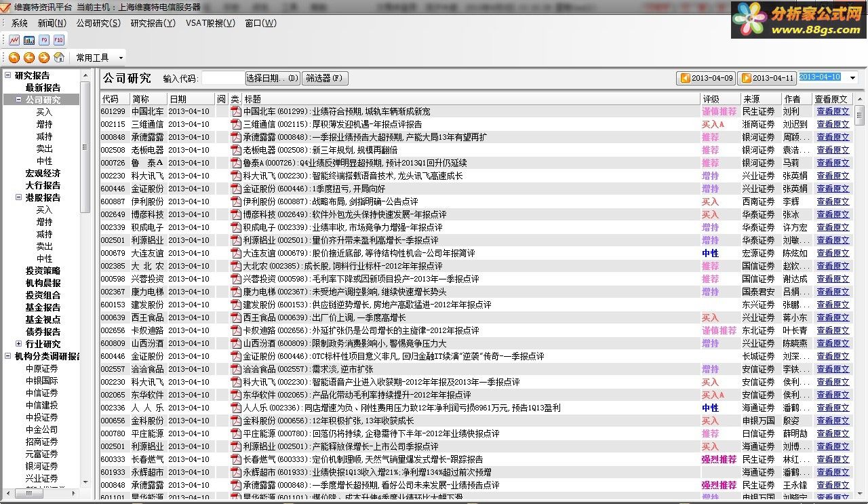Viewport: 868px width, 504px height.
Task: Select 机构晨报 in the tree
Action: (x=43, y=283)
